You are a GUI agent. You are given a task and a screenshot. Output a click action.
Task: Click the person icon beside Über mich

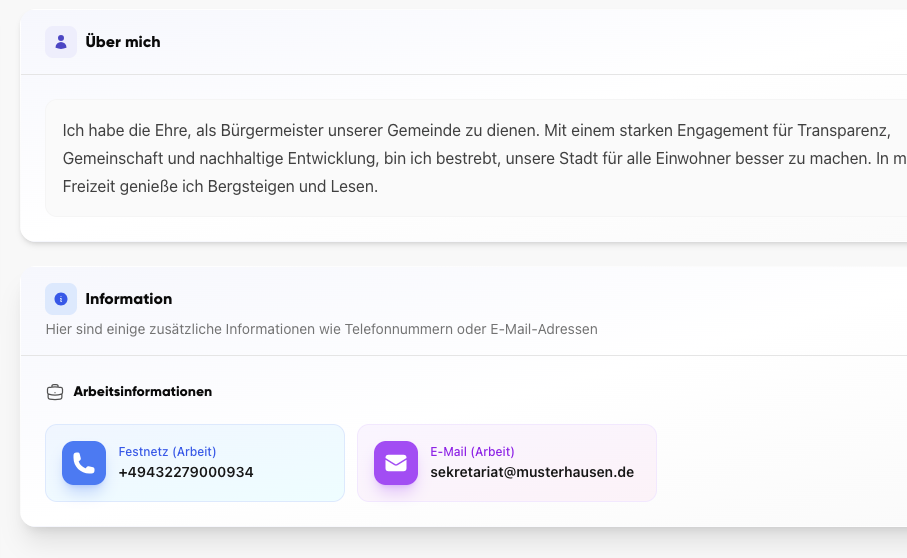tap(61, 42)
